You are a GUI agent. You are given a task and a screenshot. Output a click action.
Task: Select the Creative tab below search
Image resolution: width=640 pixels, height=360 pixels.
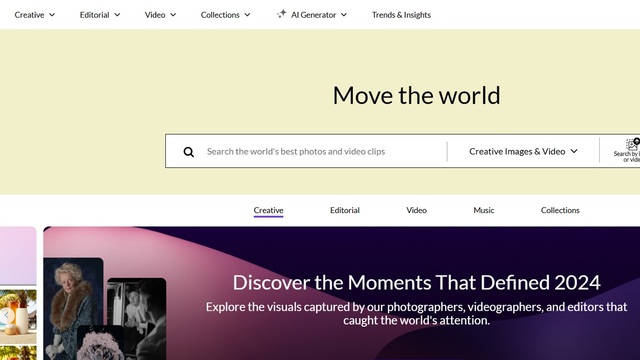(268, 210)
